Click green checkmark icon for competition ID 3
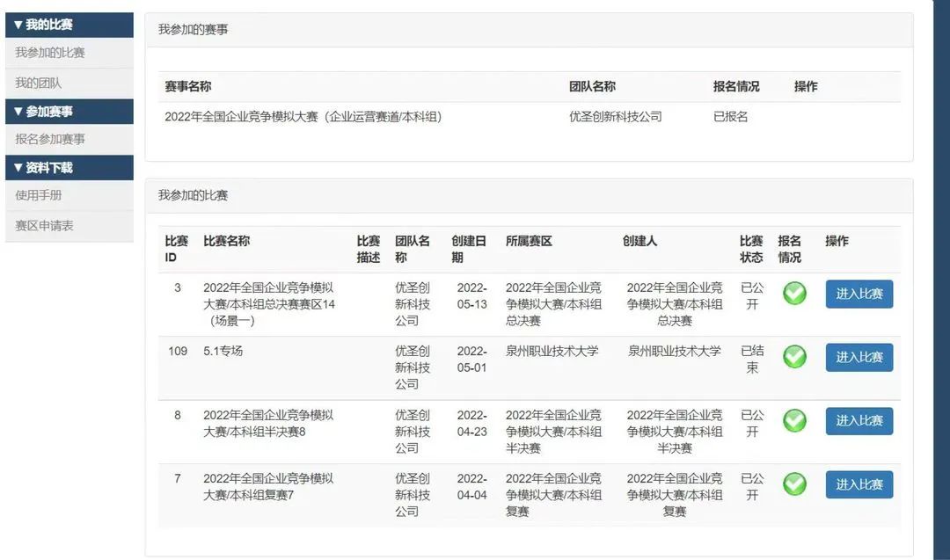This screenshot has height=560, width=950. [794, 294]
